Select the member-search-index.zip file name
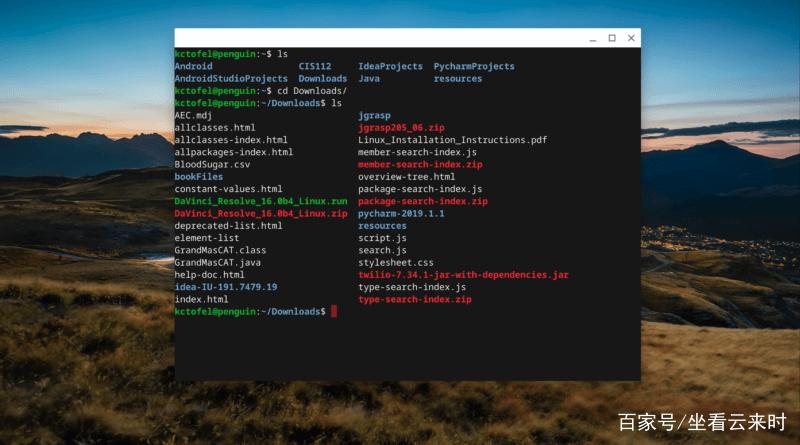The height and width of the screenshot is (445, 800). pyautogui.click(x=420, y=164)
